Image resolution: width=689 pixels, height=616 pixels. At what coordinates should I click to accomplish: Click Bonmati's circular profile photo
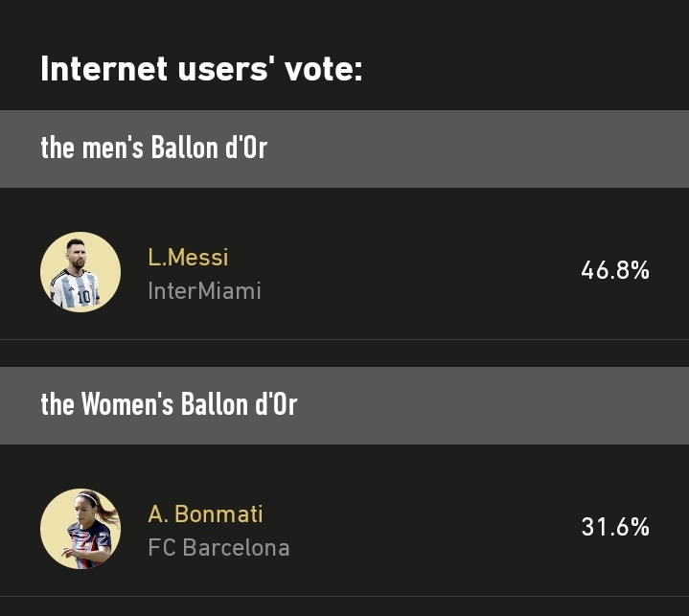point(80,529)
